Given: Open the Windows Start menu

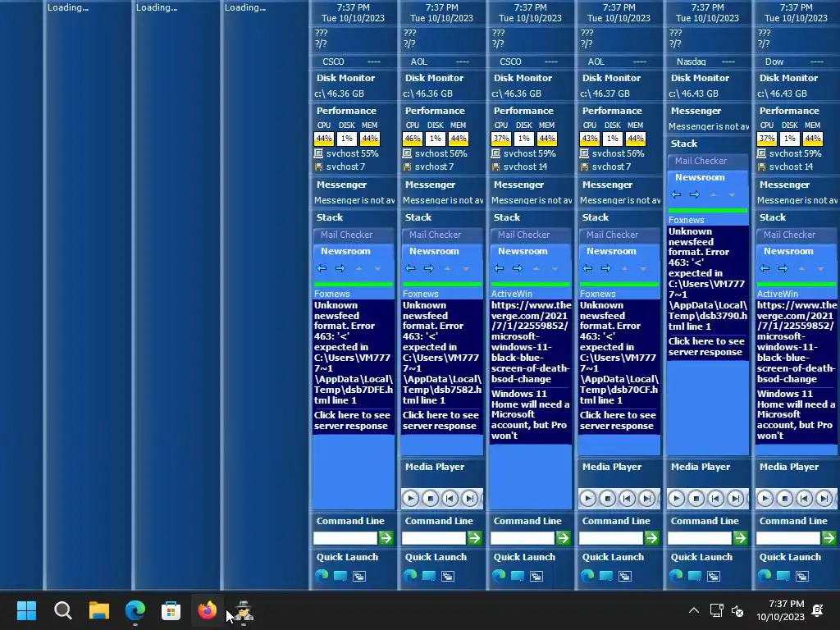Looking at the screenshot, I should coord(26,610).
